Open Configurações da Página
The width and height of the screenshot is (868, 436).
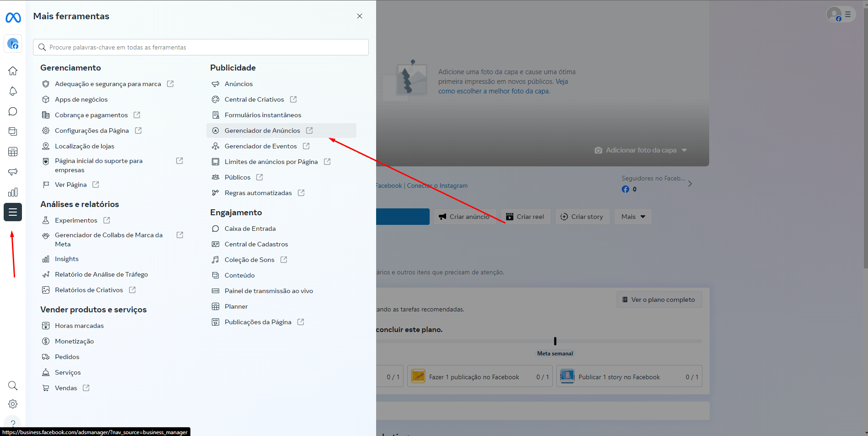(92, 131)
